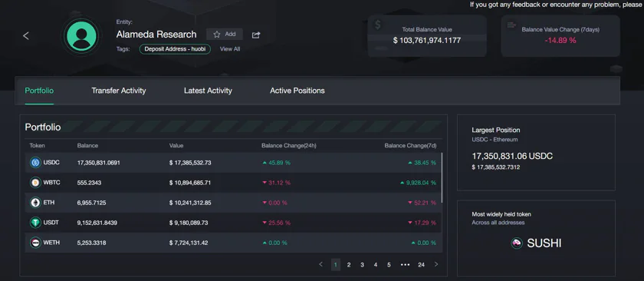Click the back arrow icon
Image resolution: width=644 pixels, height=281 pixels.
point(26,36)
